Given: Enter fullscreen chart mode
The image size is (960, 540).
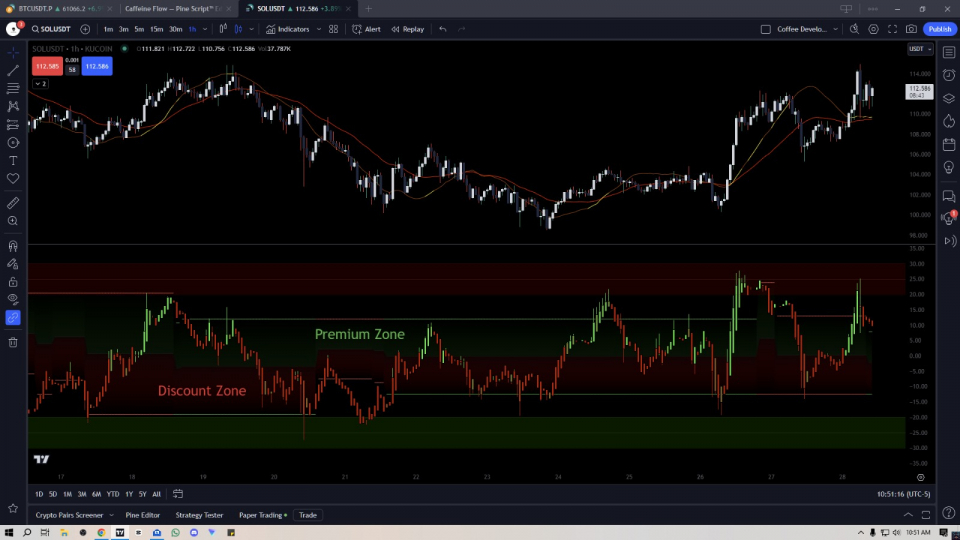Looking at the screenshot, I should [892, 29].
